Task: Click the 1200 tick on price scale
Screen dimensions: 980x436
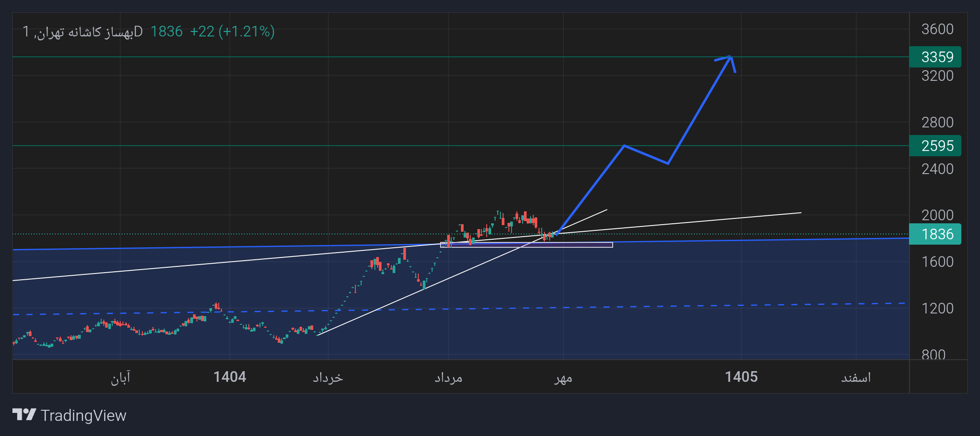Action: (x=937, y=308)
